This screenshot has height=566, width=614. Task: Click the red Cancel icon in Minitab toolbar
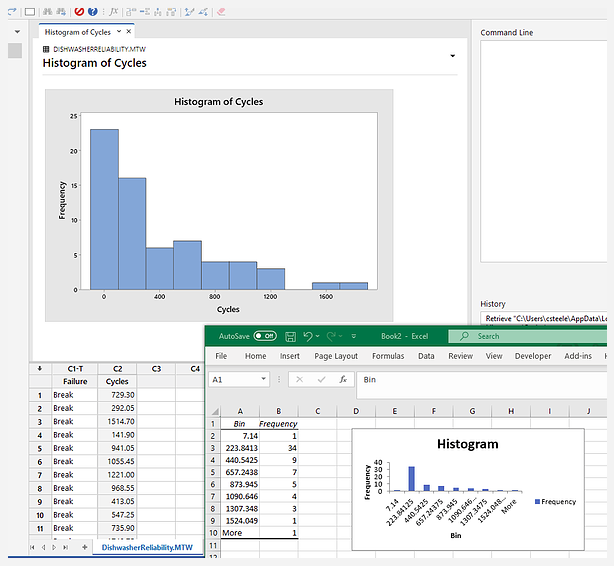[x=79, y=12]
